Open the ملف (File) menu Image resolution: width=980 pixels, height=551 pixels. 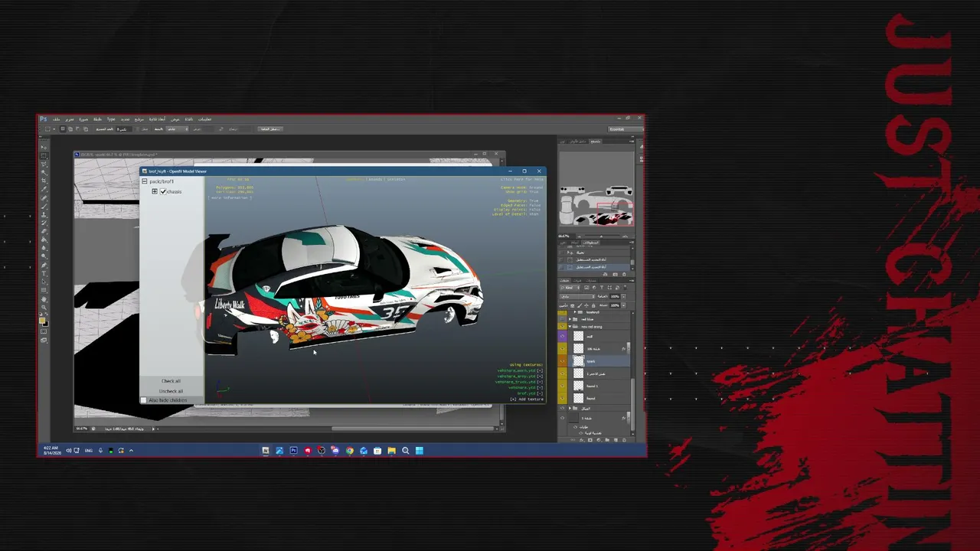coord(56,119)
